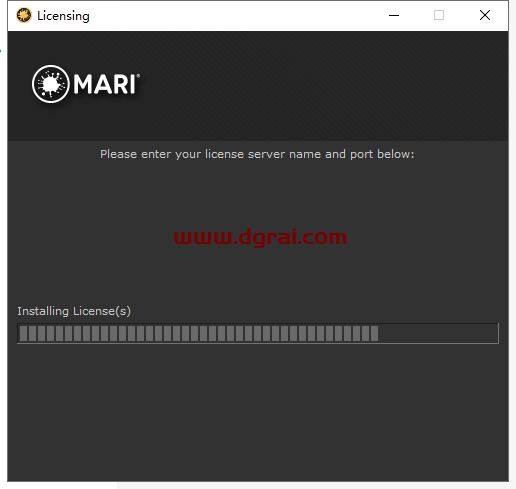
Task: Minimize the Licensing window
Action: 394,15
